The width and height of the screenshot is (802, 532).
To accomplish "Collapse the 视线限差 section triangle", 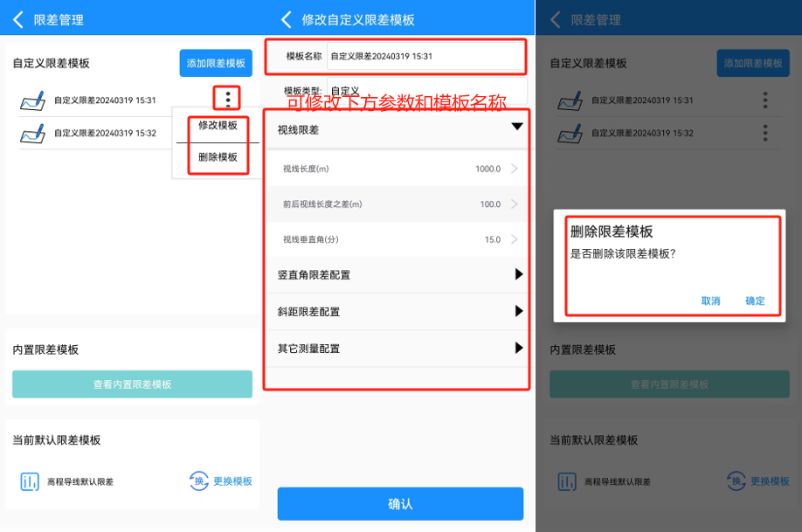I will (516, 128).
